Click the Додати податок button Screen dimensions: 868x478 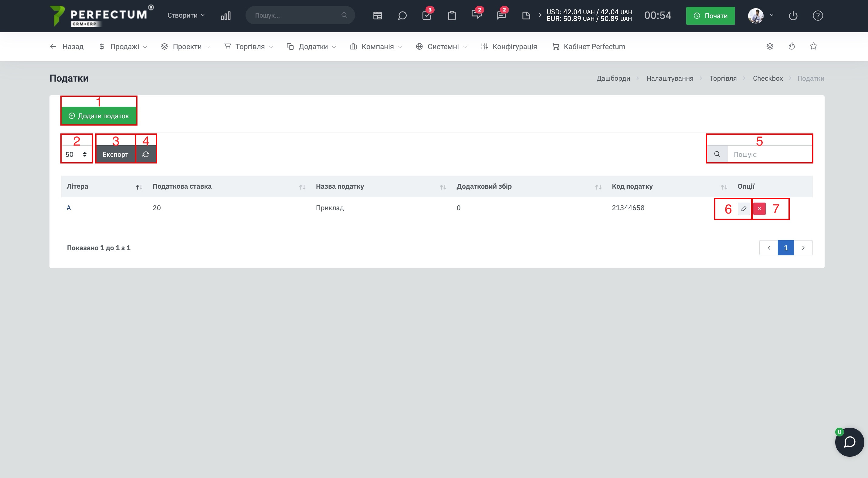point(99,116)
